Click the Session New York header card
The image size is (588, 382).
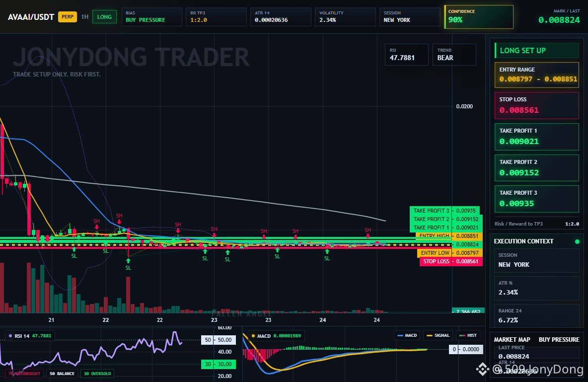click(x=410, y=17)
